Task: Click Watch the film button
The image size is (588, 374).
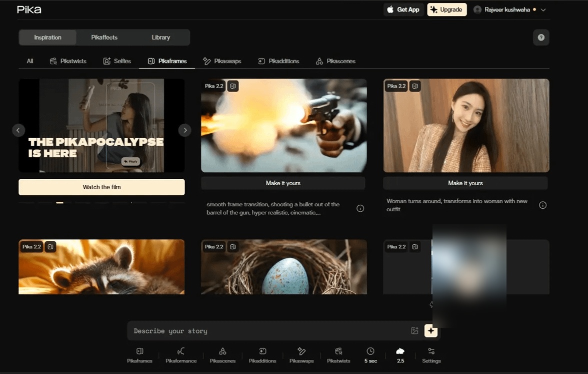Action: tap(101, 187)
